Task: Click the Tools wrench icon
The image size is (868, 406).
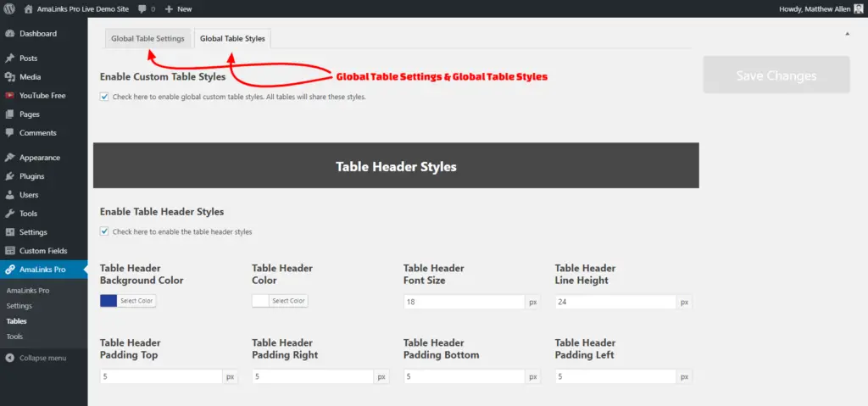Action: pyautogui.click(x=9, y=214)
